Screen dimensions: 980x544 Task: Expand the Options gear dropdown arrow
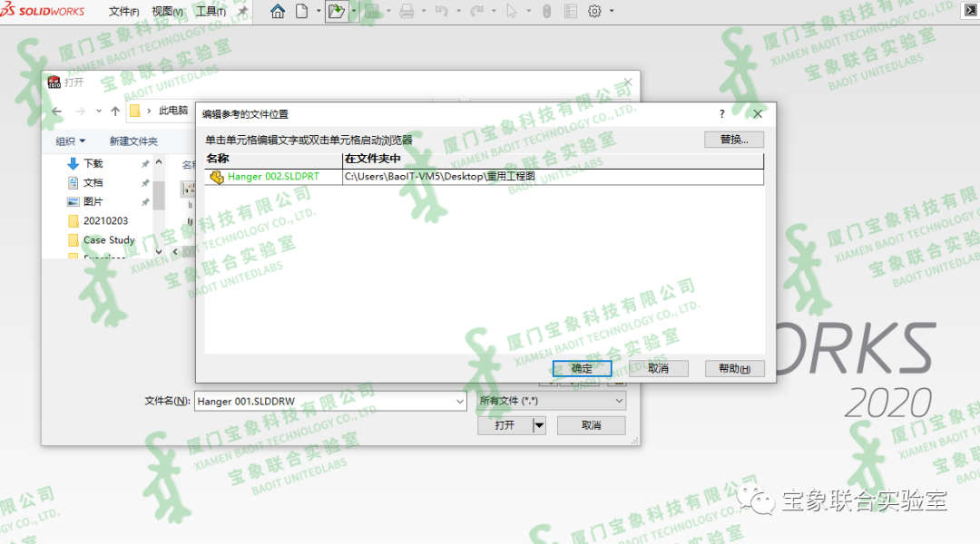[x=612, y=11]
